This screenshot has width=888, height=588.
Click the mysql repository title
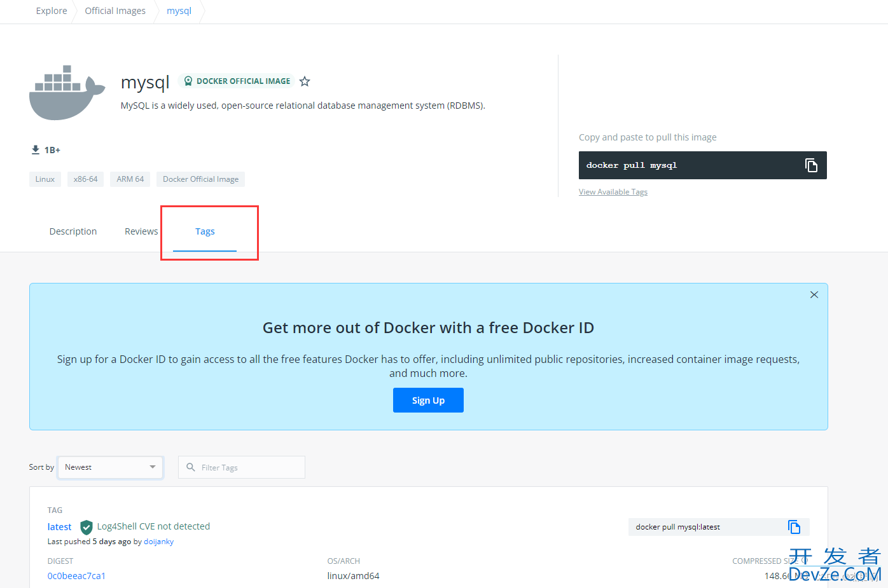145,83
